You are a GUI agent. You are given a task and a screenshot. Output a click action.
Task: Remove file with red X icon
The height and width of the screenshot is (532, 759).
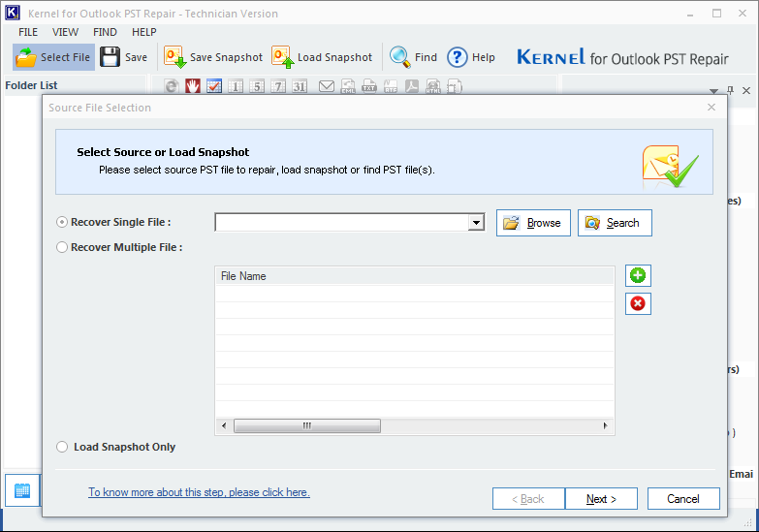638,303
